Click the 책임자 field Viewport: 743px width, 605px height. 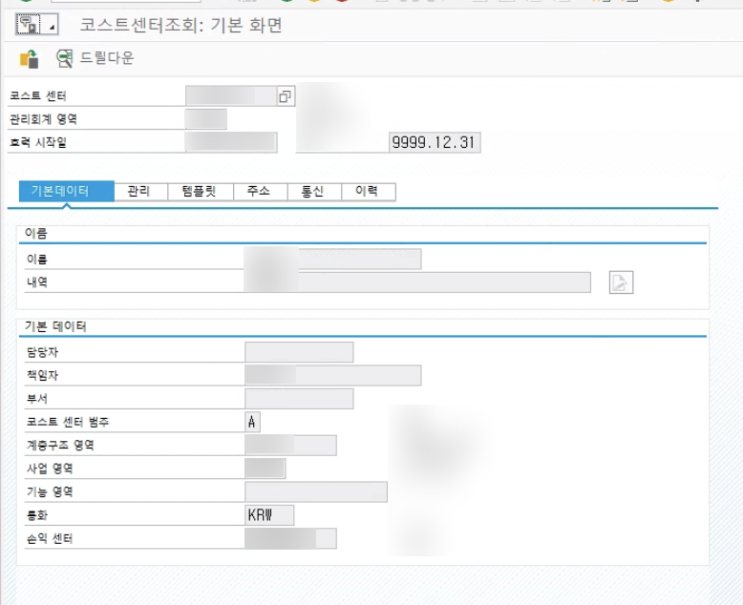coord(333,375)
